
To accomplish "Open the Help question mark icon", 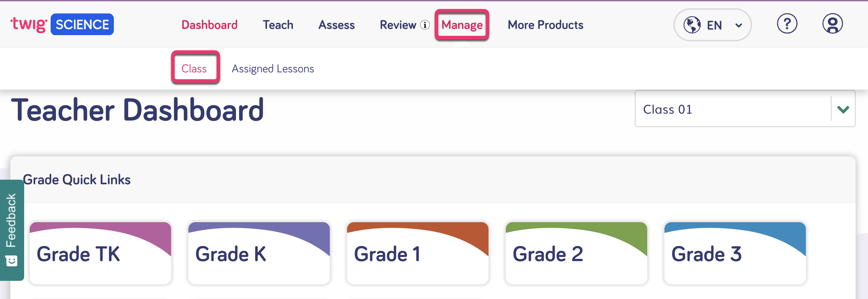I will pos(787,24).
